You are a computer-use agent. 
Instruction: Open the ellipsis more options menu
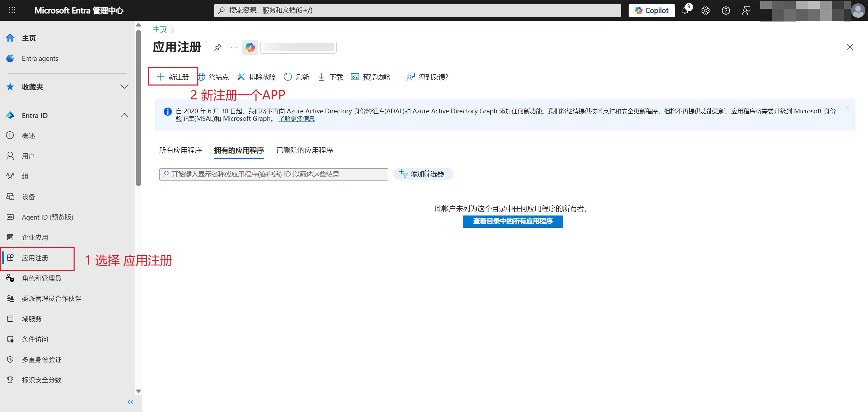[234, 47]
